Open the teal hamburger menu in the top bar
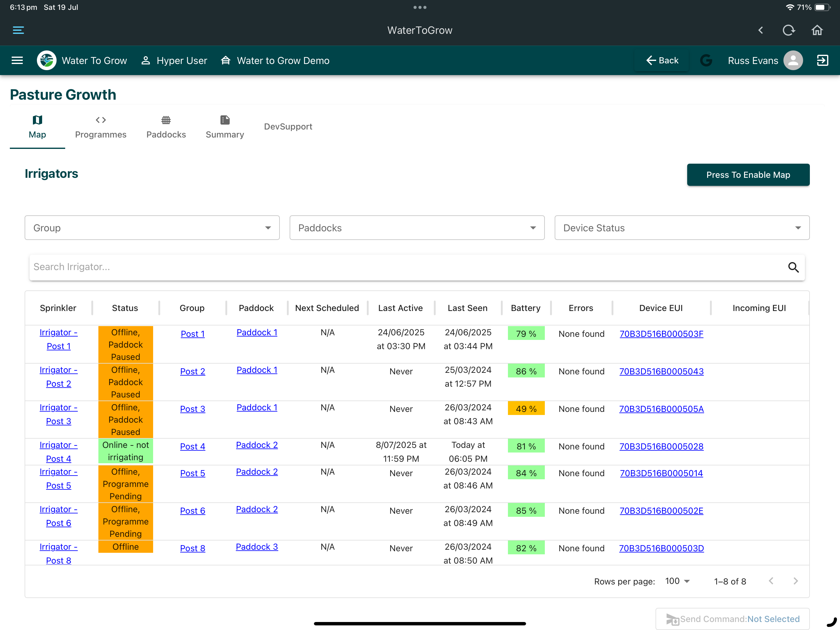 pyautogui.click(x=18, y=30)
